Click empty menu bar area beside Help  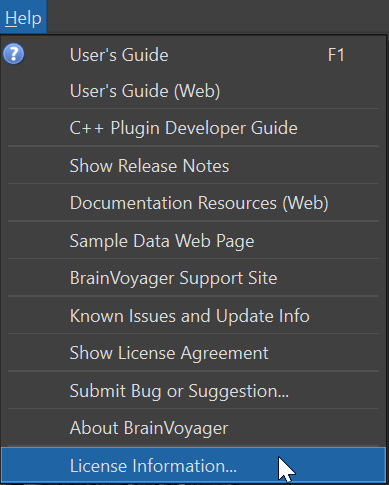[217, 17]
